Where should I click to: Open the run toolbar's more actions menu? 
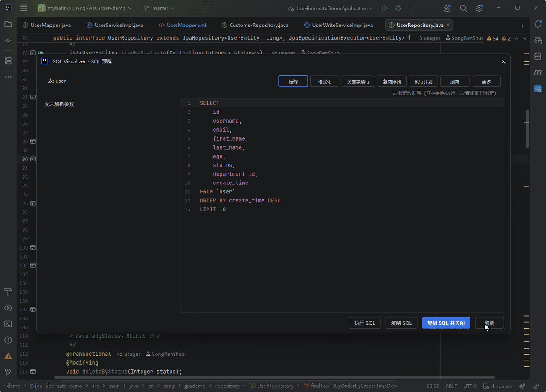click(412, 8)
